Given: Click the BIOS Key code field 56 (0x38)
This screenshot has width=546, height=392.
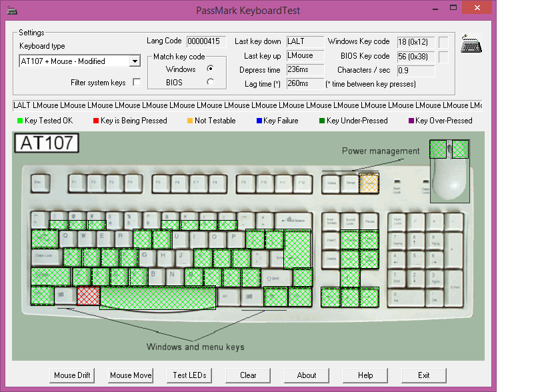Looking at the screenshot, I should (x=416, y=57).
